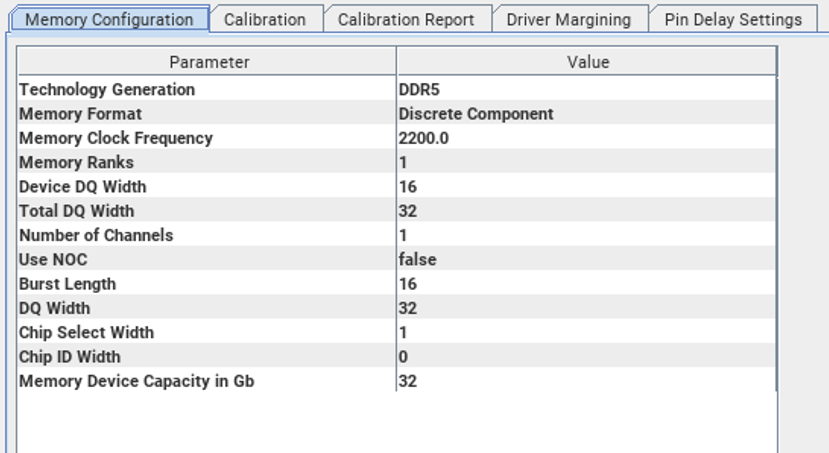This screenshot has height=453, width=829.
Task: Switch to Driver Margining tab
Action: pos(569,19)
